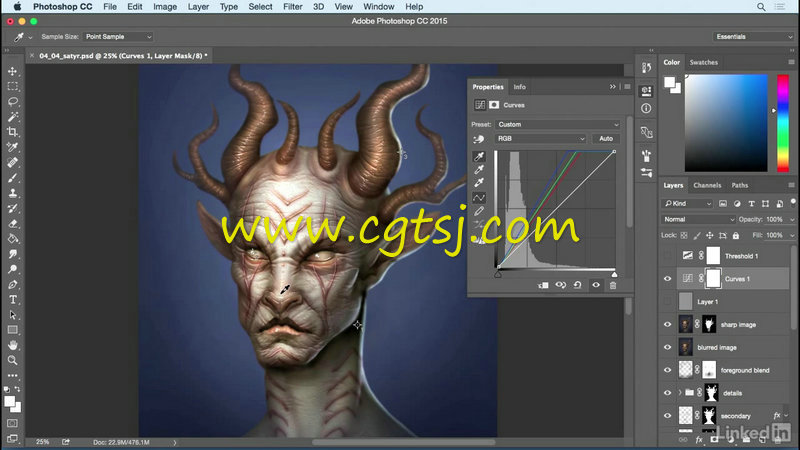The height and width of the screenshot is (450, 800).
Task: Click the black point eyedropper in Curves
Action: (x=479, y=156)
